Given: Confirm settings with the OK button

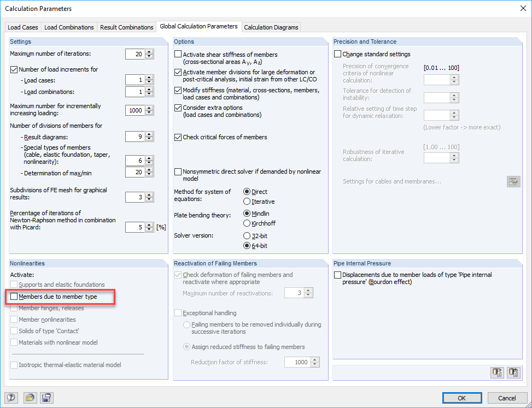Looking at the screenshot, I should point(462,398).
